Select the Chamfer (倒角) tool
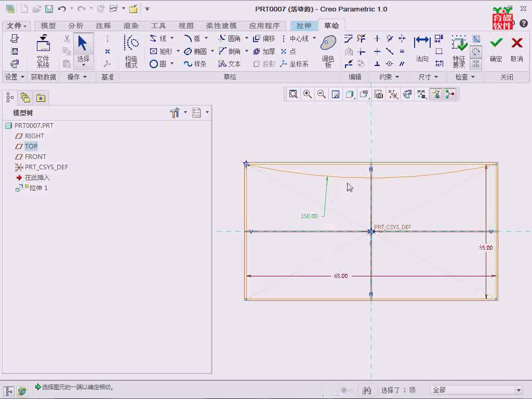532x399 pixels. pyautogui.click(x=230, y=51)
